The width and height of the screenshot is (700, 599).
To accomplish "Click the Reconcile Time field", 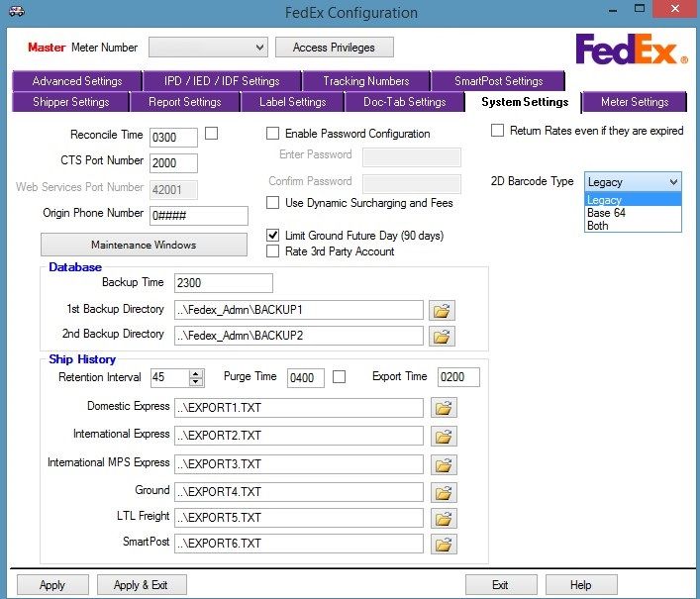I will click(173, 137).
